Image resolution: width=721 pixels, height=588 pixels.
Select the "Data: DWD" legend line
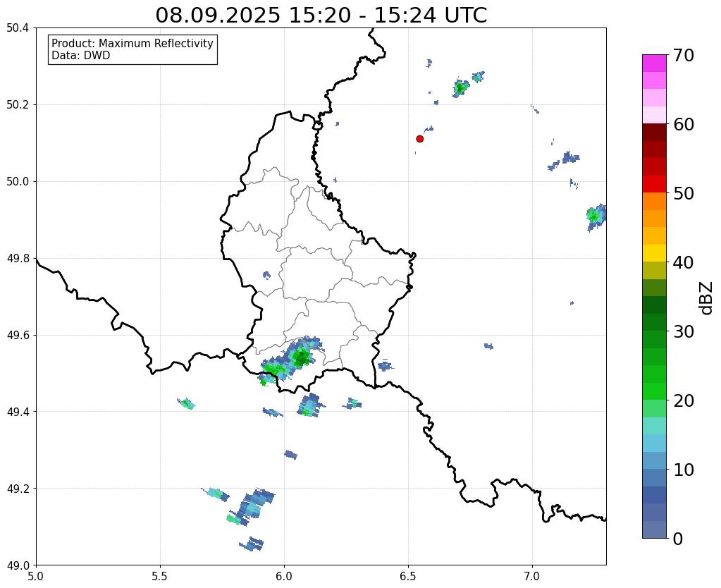click(x=80, y=56)
